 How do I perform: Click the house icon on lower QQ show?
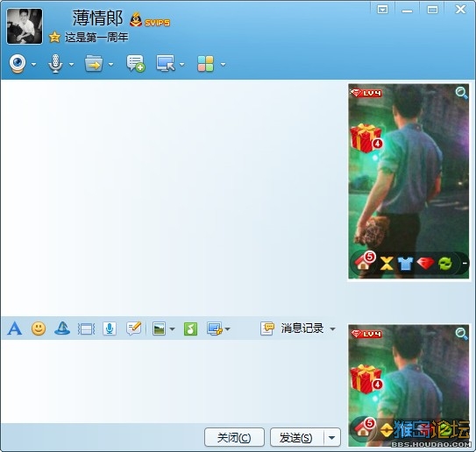pyautogui.click(x=365, y=427)
